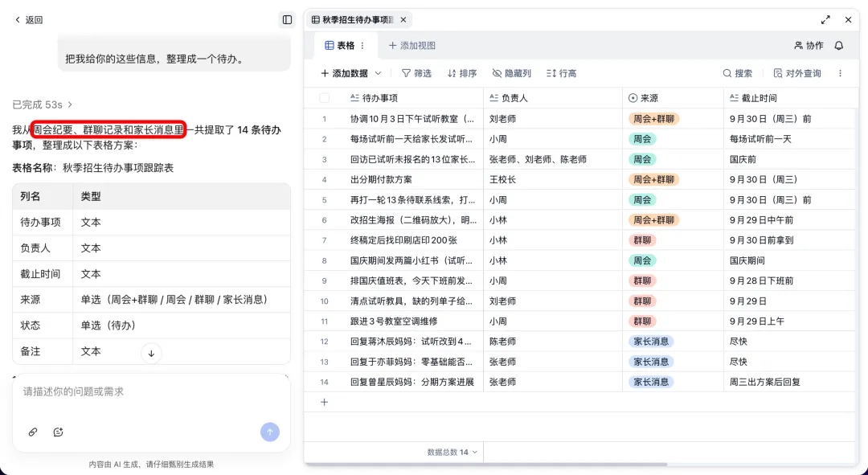The width and height of the screenshot is (868, 475).
Task: Click the 添加数据 button
Action: coord(344,74)
